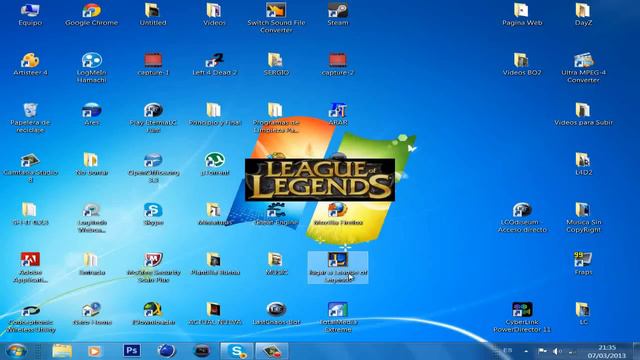Launch OpenOffice.org 3.3 shortcut

(x=153, y=168)
